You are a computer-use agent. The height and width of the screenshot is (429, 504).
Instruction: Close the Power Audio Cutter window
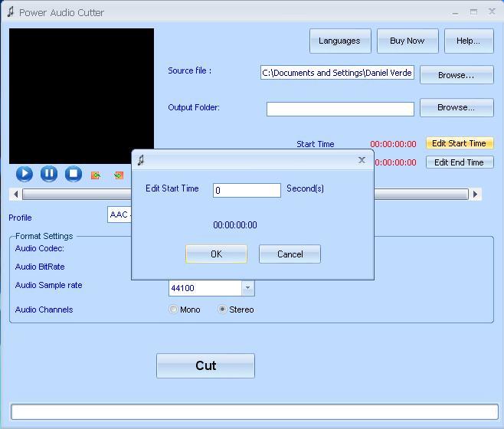[492, 11]
